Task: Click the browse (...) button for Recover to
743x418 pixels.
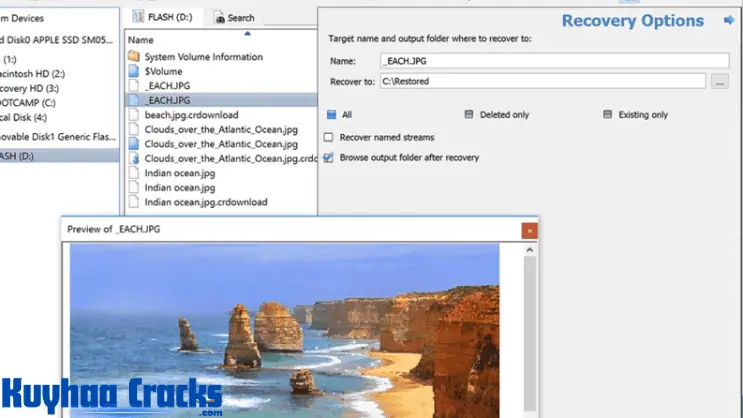Action: click(x=719, y=82)
